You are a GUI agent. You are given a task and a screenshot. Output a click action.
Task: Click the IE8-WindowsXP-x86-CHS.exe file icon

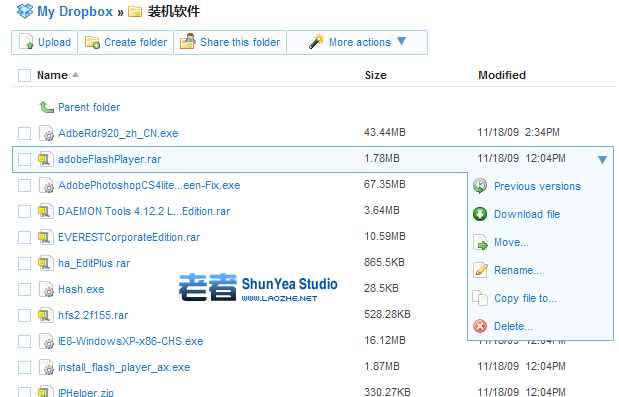pyautogui.click(x=46, y=341)
